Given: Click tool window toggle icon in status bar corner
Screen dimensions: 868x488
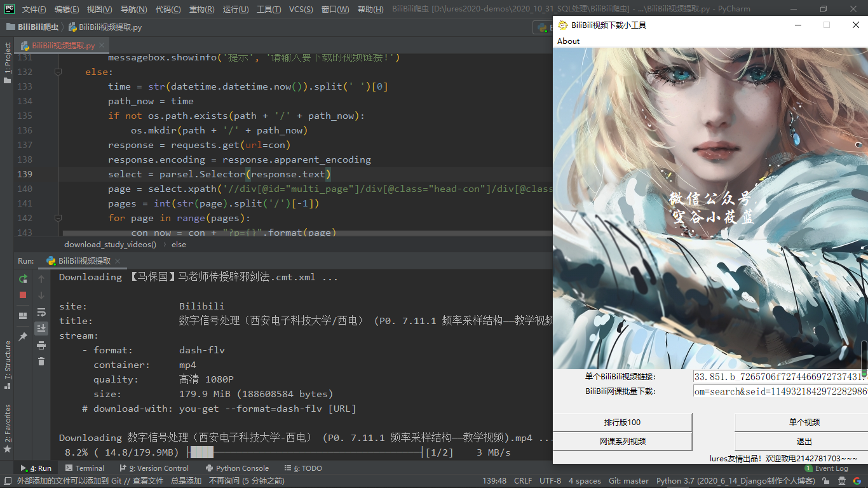Looking at the screenshot, I should (x=6, y=481).
